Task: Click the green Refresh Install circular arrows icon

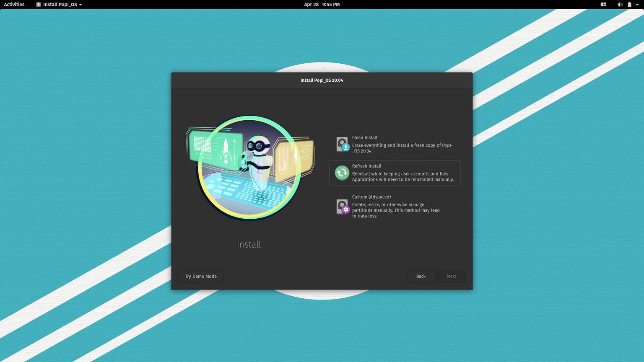Action: 342,172
